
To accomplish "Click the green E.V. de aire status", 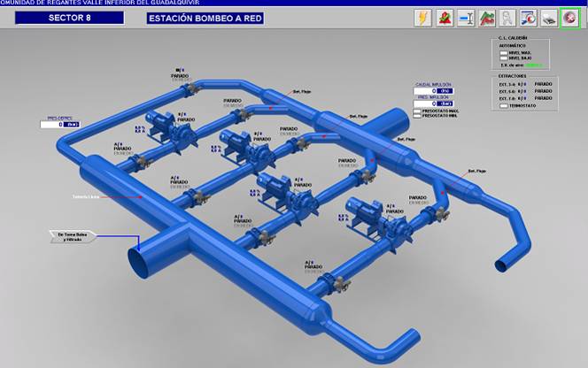I will coord(534,65).
